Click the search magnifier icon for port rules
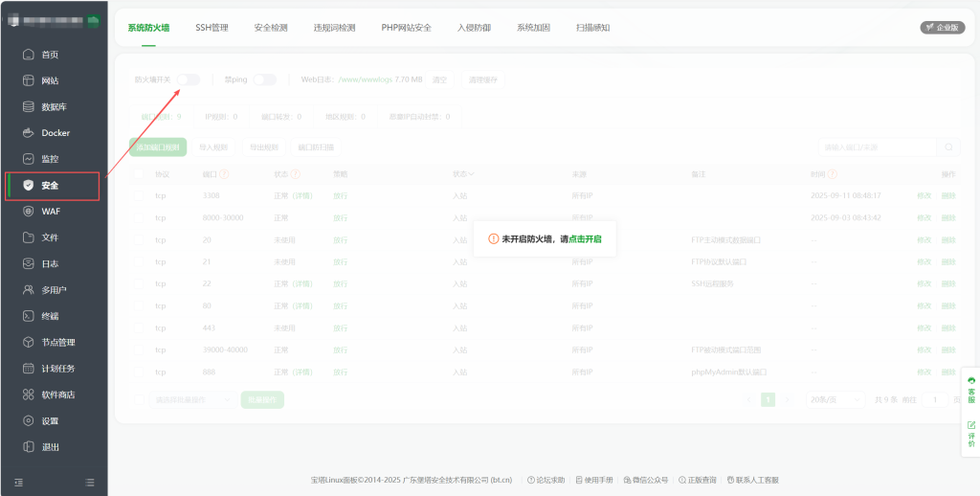The image size is (980, 496). coord(948,147)
